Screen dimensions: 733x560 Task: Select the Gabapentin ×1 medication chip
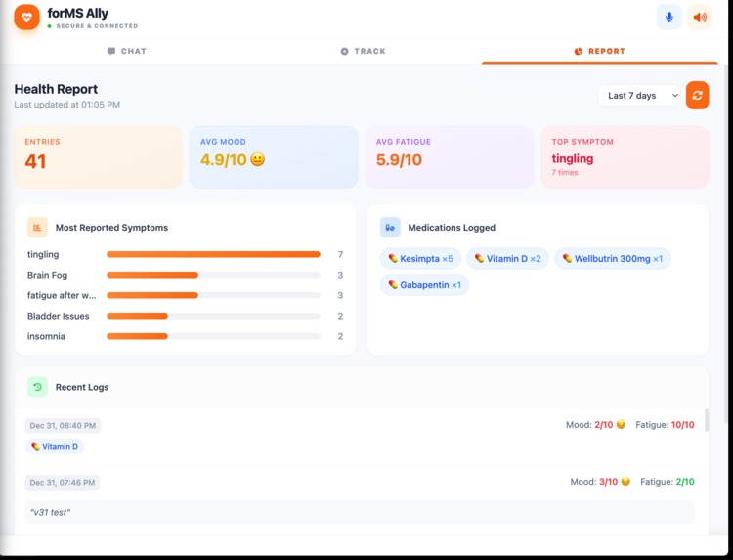[424, 284]
